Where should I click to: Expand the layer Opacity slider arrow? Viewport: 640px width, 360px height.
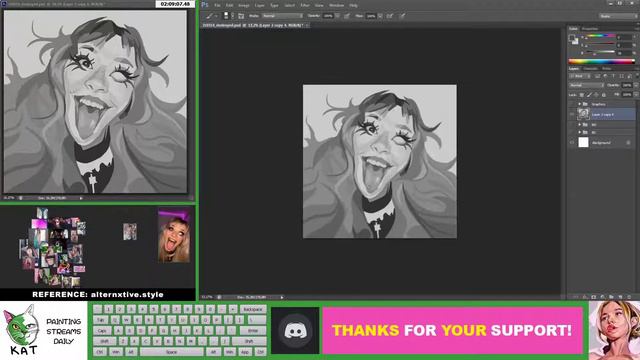tap(636, 85)
